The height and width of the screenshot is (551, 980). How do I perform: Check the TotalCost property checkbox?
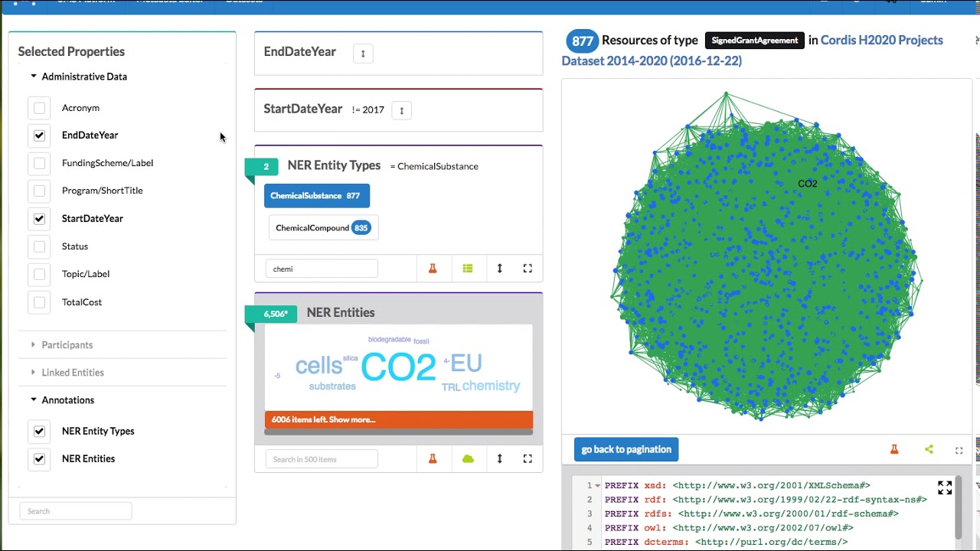[x=39, y=302]
